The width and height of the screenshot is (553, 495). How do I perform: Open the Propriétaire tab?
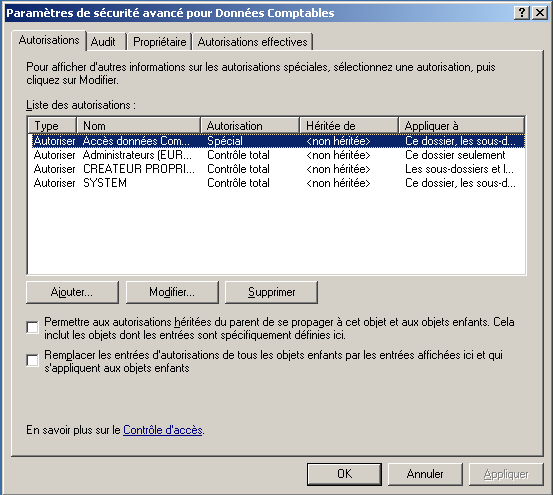160,42
